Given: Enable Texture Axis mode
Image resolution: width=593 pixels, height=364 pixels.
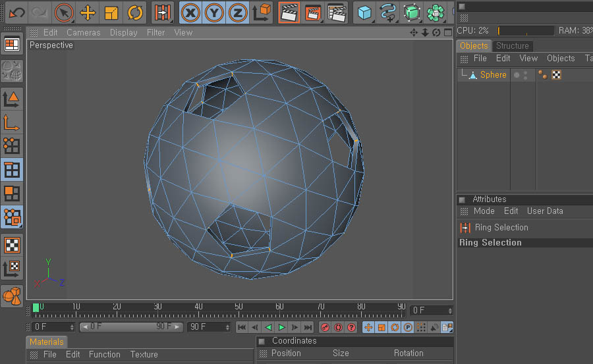Looking at the screenshot, I should pyautogui.click(x=11, y=269).
